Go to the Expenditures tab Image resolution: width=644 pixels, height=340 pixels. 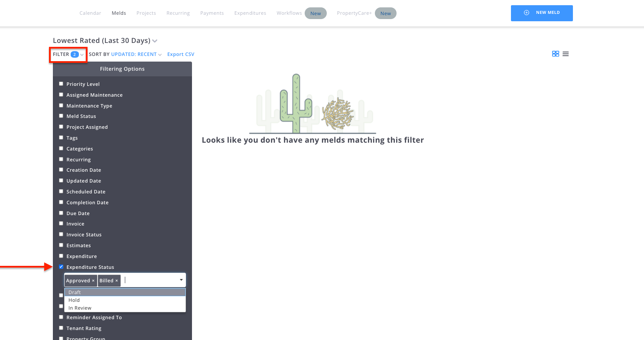[250, 13]
